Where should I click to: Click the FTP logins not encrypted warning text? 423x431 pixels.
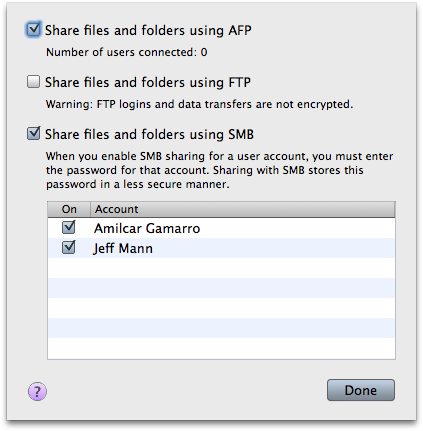(199, 104)
